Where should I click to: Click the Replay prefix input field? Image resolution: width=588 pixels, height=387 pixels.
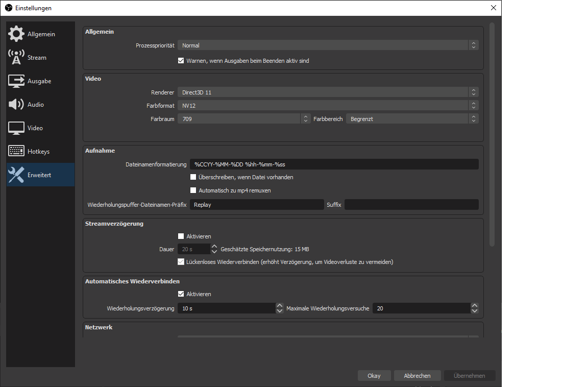point(257,205)
